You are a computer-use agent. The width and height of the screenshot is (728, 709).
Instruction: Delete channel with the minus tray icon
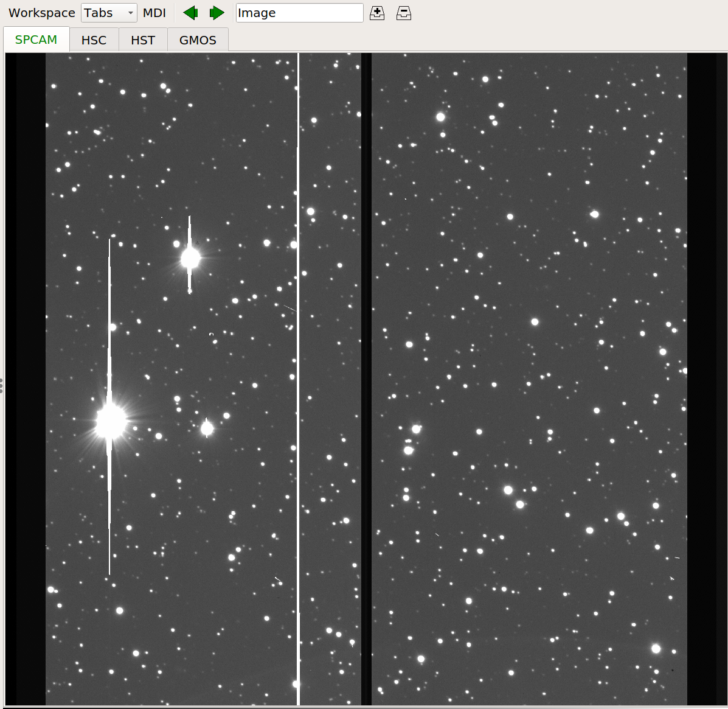pyautogui.click(x=404, y=13)
